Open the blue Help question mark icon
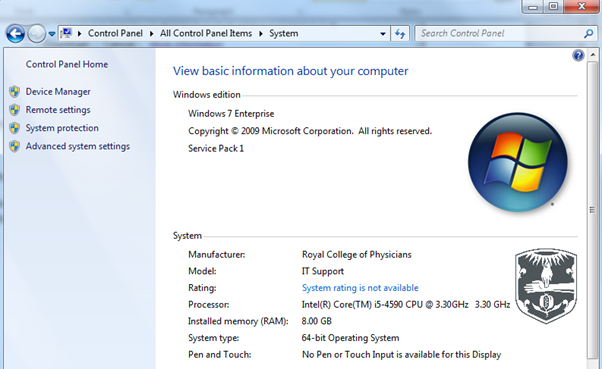The image size is (602, 369). (x=578, y=56)
